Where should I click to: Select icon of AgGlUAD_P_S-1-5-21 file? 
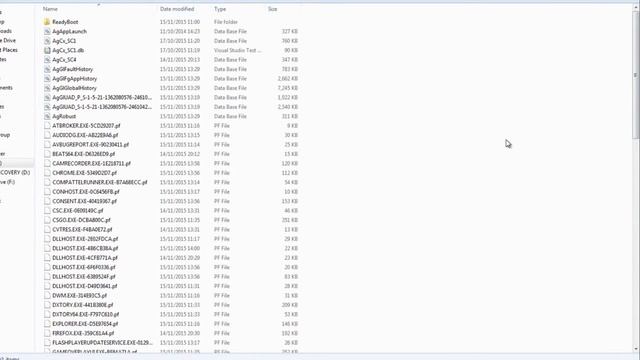click(x=47, y=97)
